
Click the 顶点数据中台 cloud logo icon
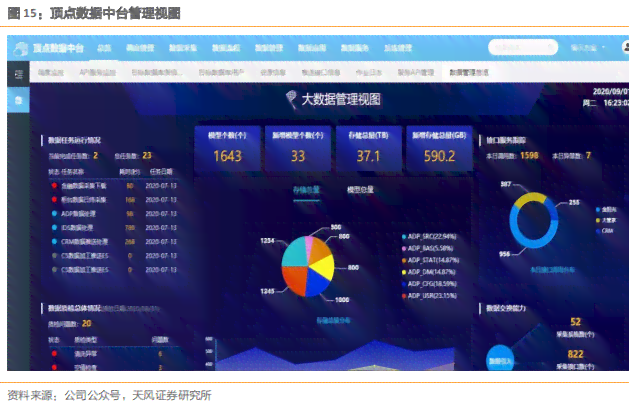[x=20, y=48]
